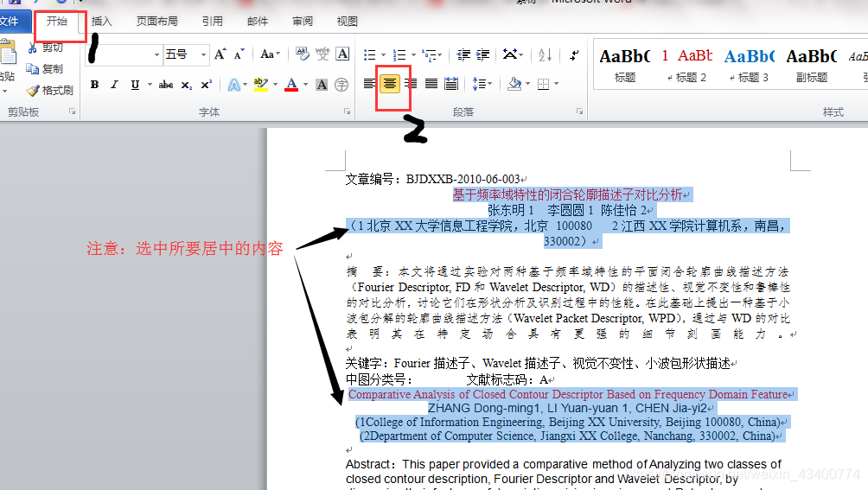The width and height of the screenshot is (868, 490).
Task: Align the text to the left
Action: (369, 84)
